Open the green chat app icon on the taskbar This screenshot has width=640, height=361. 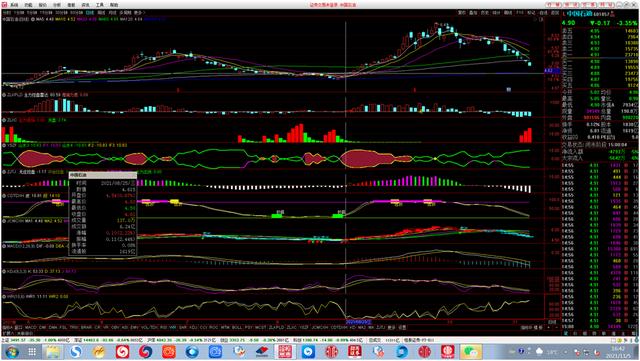point(471,352)
